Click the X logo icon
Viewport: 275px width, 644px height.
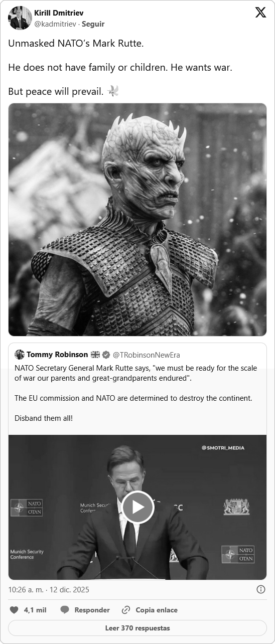260,13
